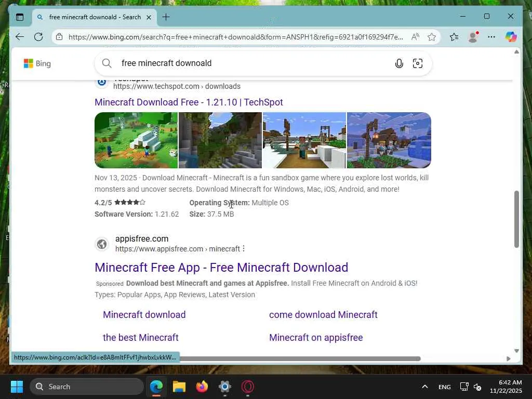
Task: Click the address bar URL
Action: (236, 37)
